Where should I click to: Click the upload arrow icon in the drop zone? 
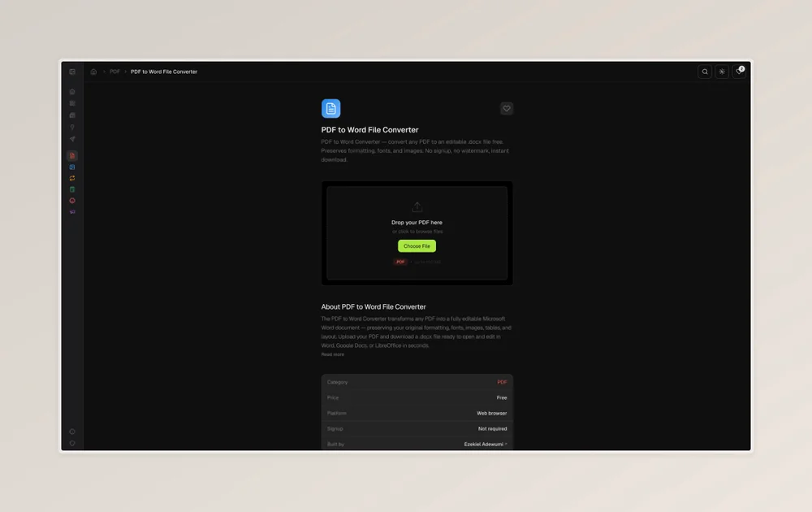pyautogui.click(x=417, y=207)
